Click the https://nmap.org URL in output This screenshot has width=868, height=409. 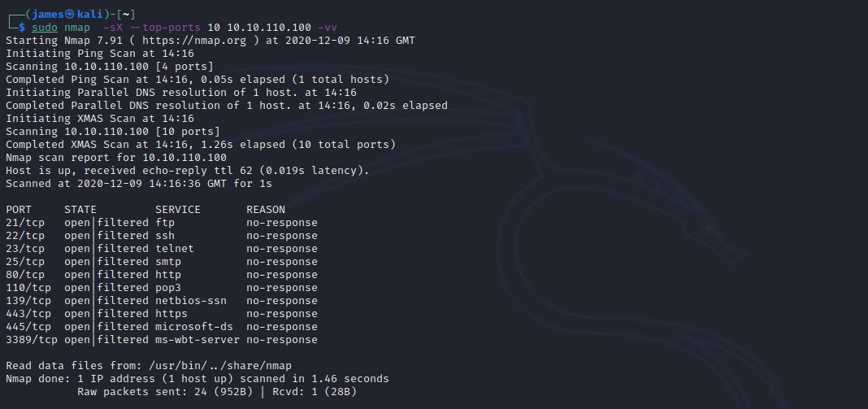(x=193, y=41)
